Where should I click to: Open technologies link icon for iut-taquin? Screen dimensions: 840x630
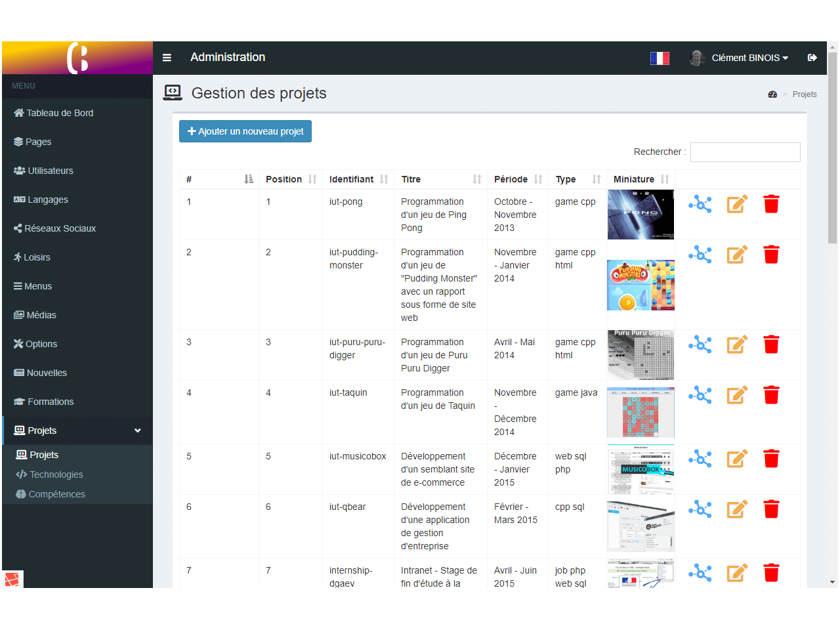pyautogui.click(x=700, y=395)
